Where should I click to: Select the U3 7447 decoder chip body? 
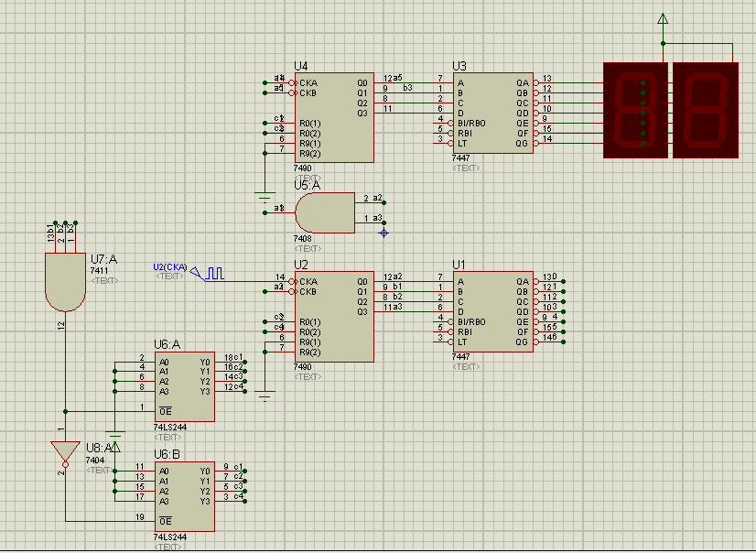coord(492,114)
